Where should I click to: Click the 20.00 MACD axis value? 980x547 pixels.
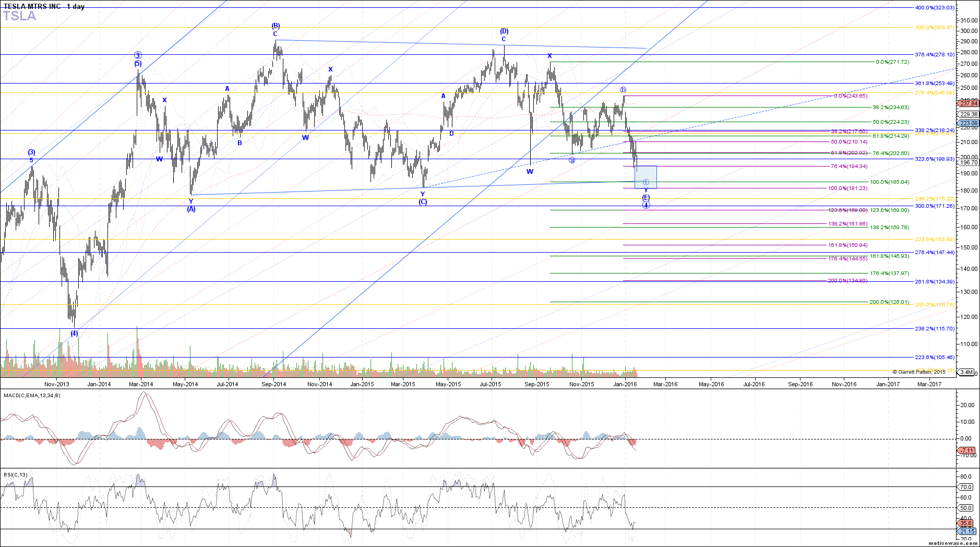click(967, 405)
